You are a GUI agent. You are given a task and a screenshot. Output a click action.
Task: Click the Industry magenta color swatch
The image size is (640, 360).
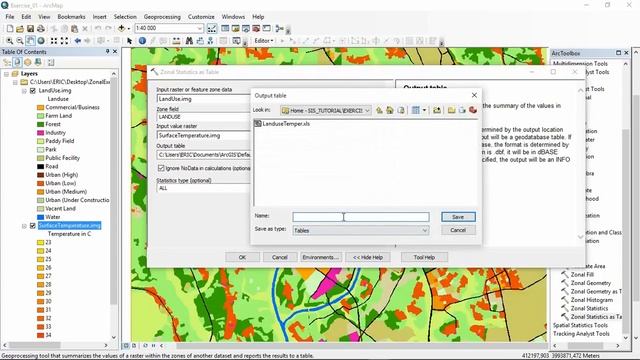tap(40, 133)
